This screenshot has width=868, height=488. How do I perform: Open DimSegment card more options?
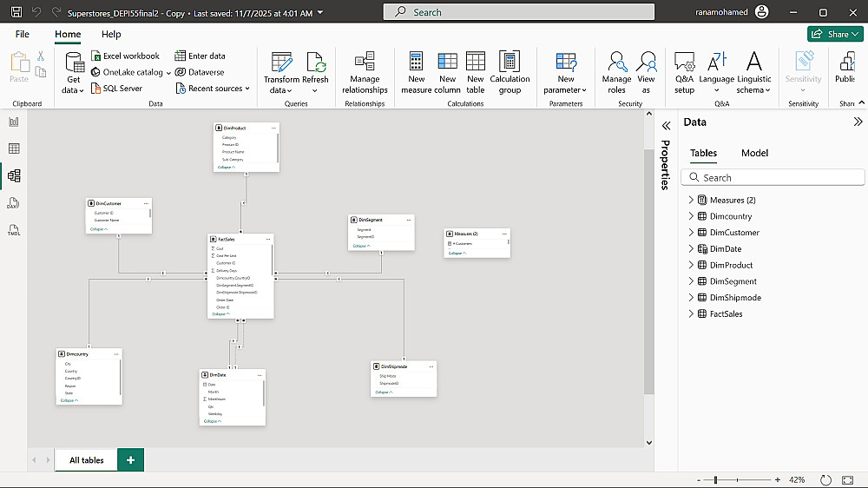tap(409, 220)
